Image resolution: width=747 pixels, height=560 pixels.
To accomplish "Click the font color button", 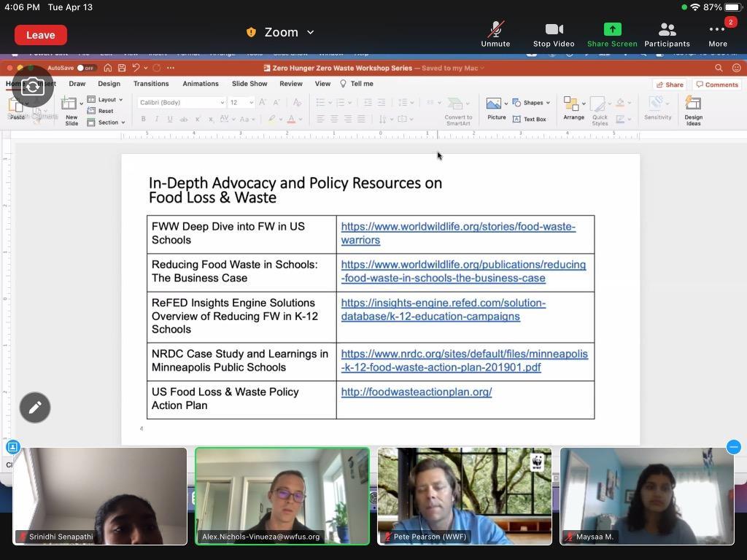I will pos(291,119).
